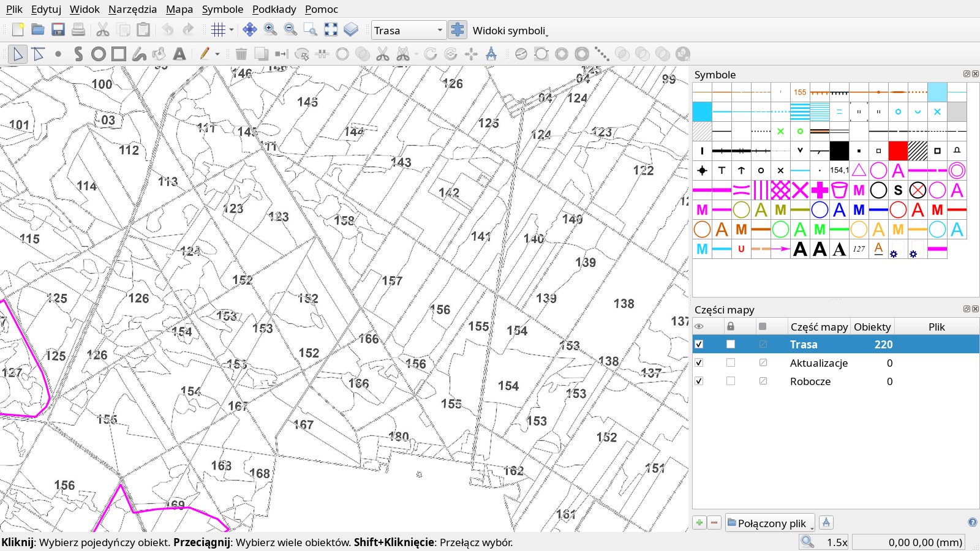980x551 pixels.
Task: Toggle visibility checkbox for Trasa part
Action: click(x=699, y=344)
